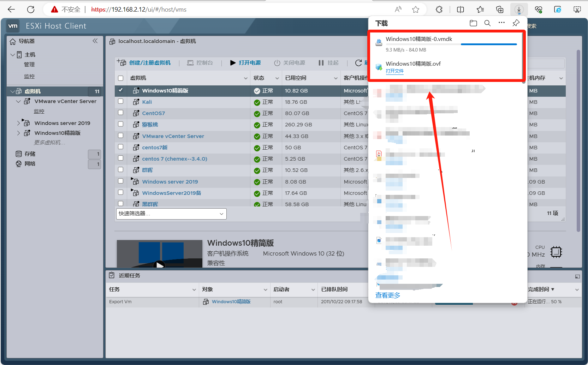
Task: Toggle the select-all virtual machines checkbox
Action: tap(121, 78)
